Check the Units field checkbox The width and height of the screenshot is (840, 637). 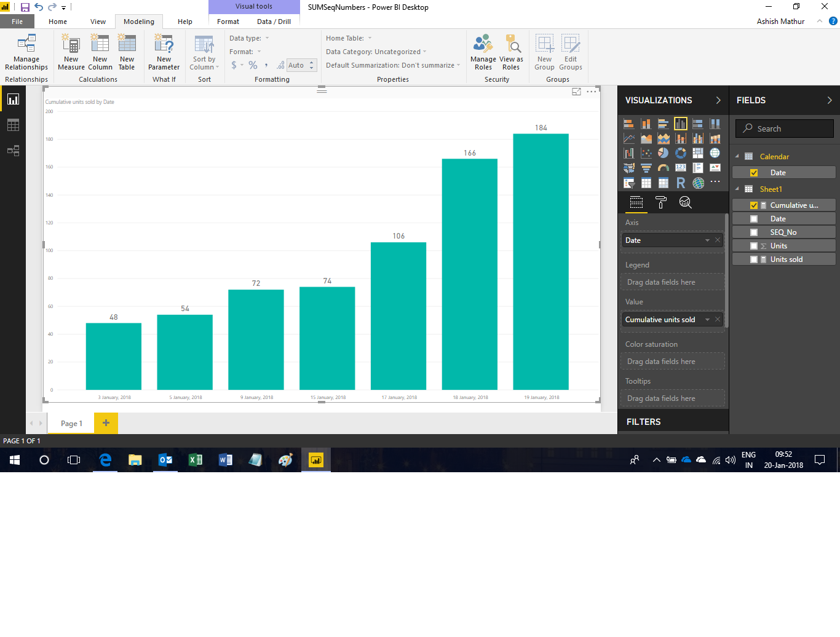tap(754, 246)
